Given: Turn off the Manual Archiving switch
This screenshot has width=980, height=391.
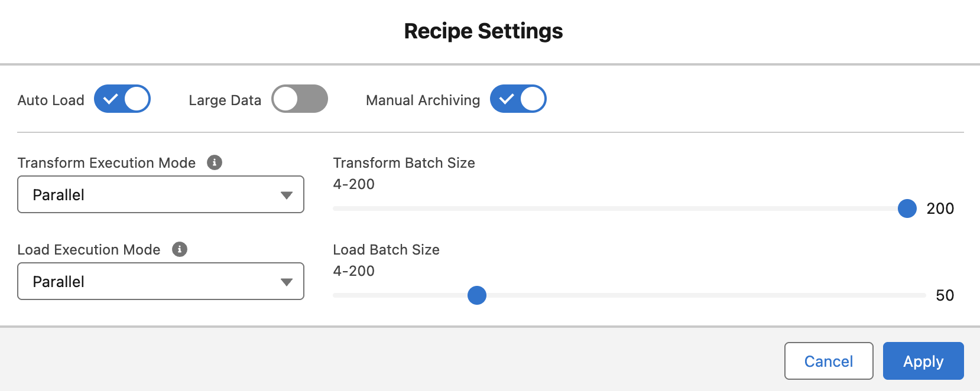Looking at the screenshot, I should tap(518, 99).
